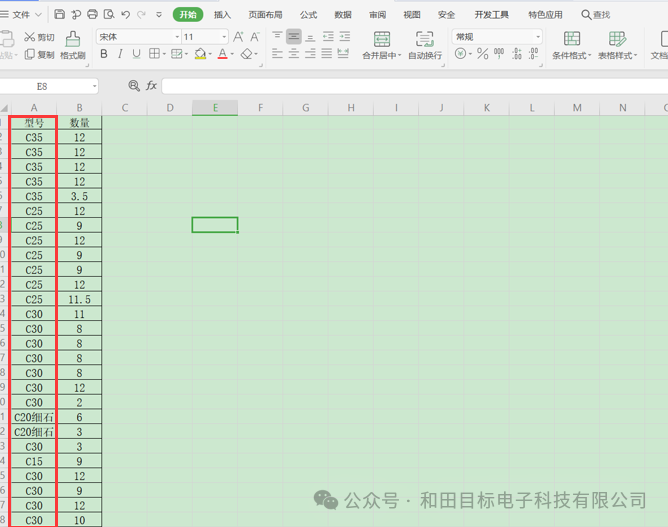Open the name box dropdown showing E8
Image resolution: width=668 pixels, height=527 pixels.
pos(94,86)
